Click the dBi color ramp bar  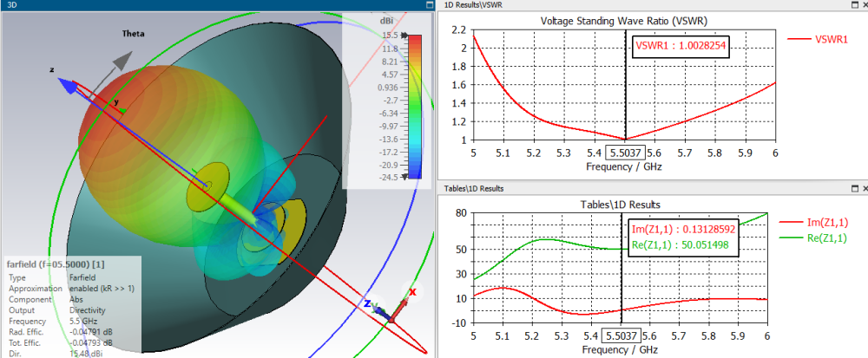click(x=415, y=106)
